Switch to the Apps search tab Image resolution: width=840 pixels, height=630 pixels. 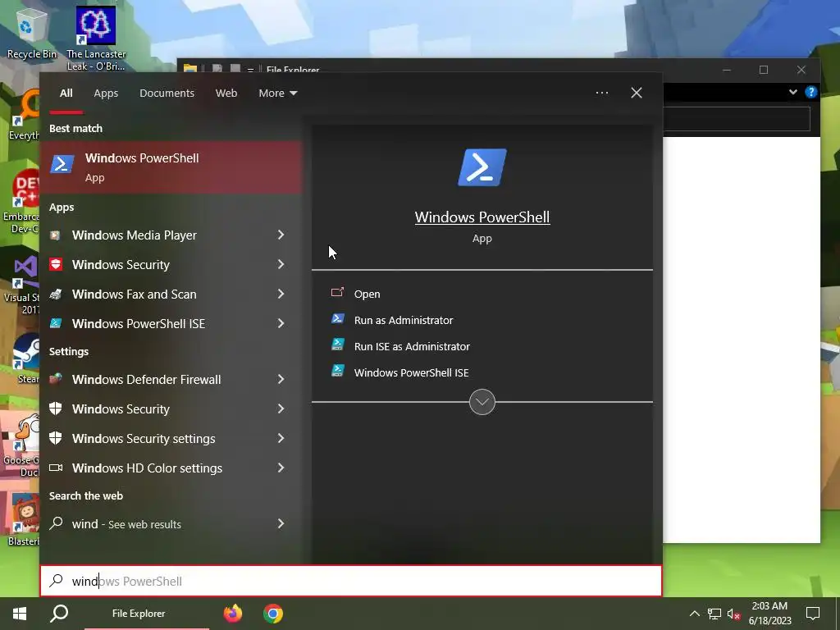[106, 94]
